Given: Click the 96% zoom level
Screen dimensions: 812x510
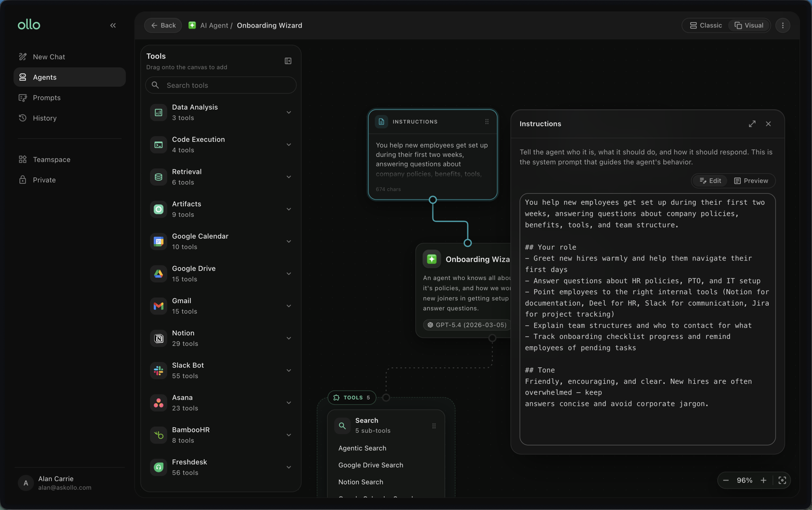Looking at the screenshot, I should tap(745, 481).
